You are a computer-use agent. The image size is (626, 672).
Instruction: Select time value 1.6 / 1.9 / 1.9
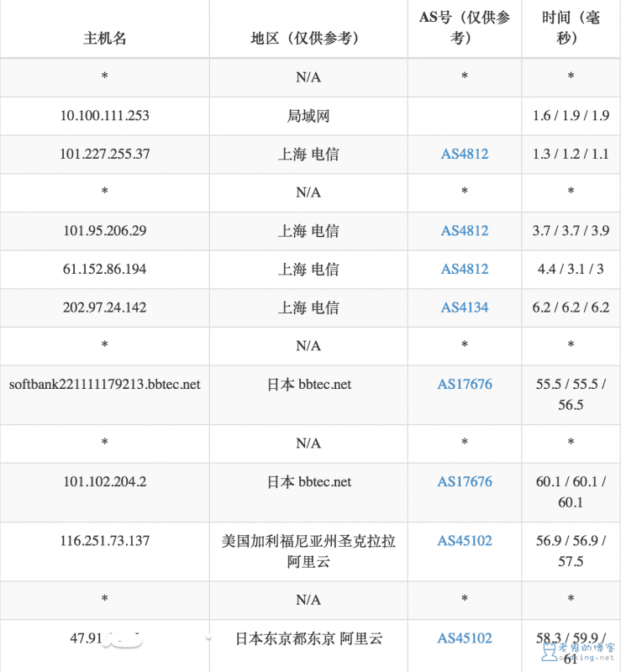pyautogui.click(x=571, y=116)
